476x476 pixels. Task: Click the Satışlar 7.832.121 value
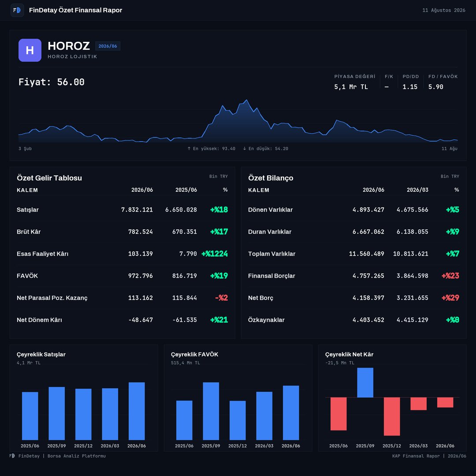point(137,210)
